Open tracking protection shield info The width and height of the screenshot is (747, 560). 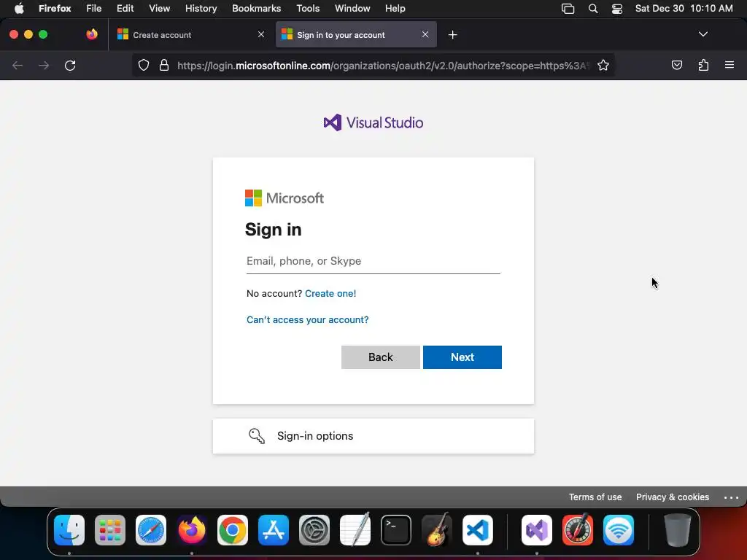[144, 65]
